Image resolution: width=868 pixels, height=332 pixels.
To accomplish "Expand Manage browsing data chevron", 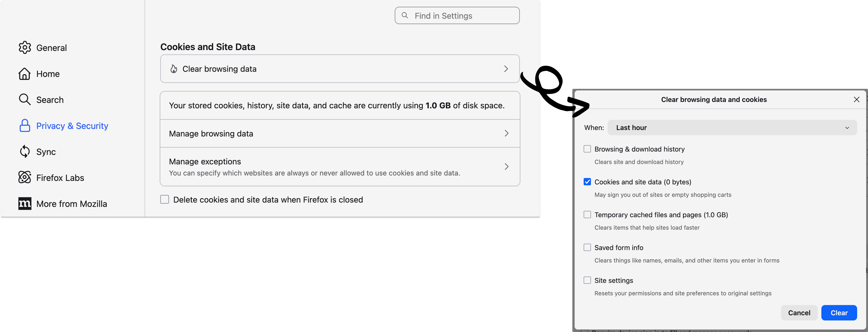I will pos(506,134).
